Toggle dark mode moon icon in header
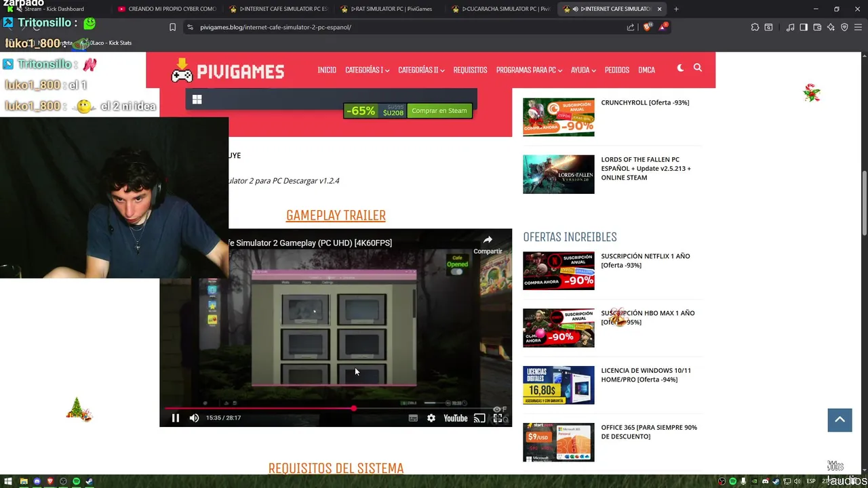This screenshot has height=488, width=868. click(x=680, y=68)
